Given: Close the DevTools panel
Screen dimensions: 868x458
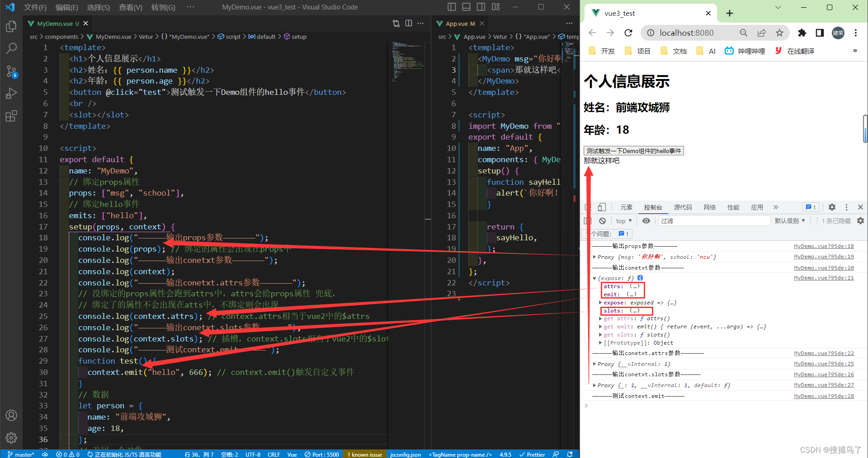Looking at the screenshot, I should (x=860, y=207).
